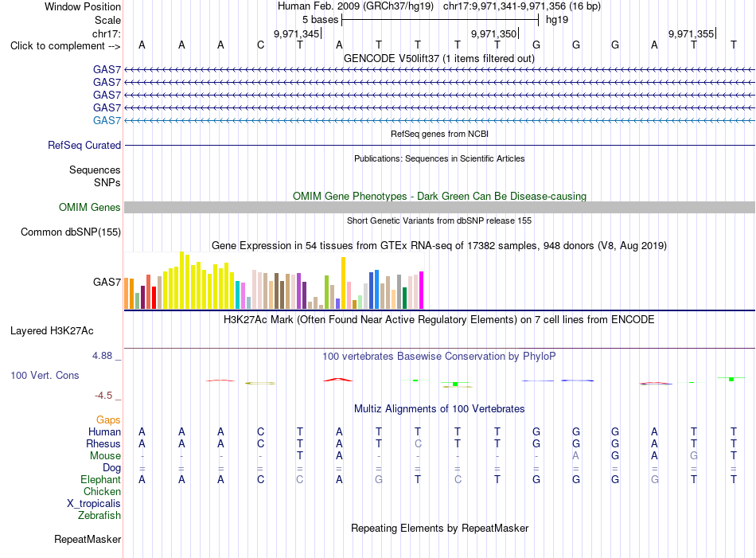Open 100 vertebrates Basewise Conservation by PhyloP title
This screenshot has height=558, width=756.
tap(438, 357)
